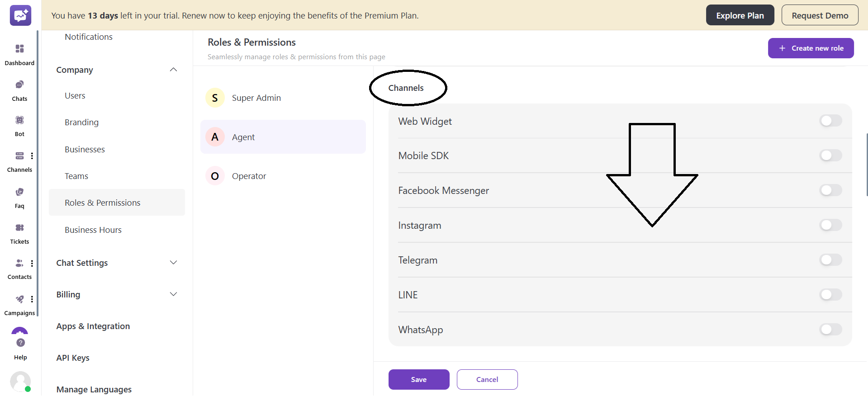The image size is (868, 396).
Task: Click the Billing section label
Action: coord(68,294)
